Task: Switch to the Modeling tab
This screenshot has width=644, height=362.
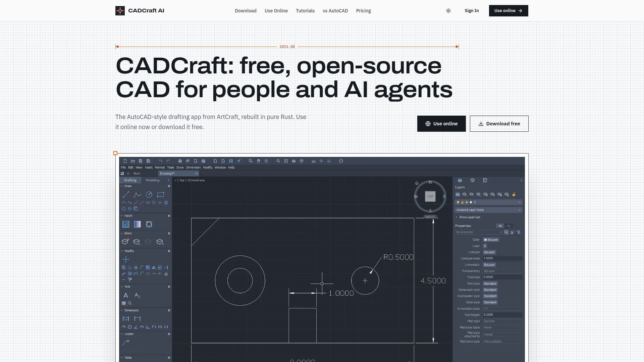Action: click(x=153, y=180)
